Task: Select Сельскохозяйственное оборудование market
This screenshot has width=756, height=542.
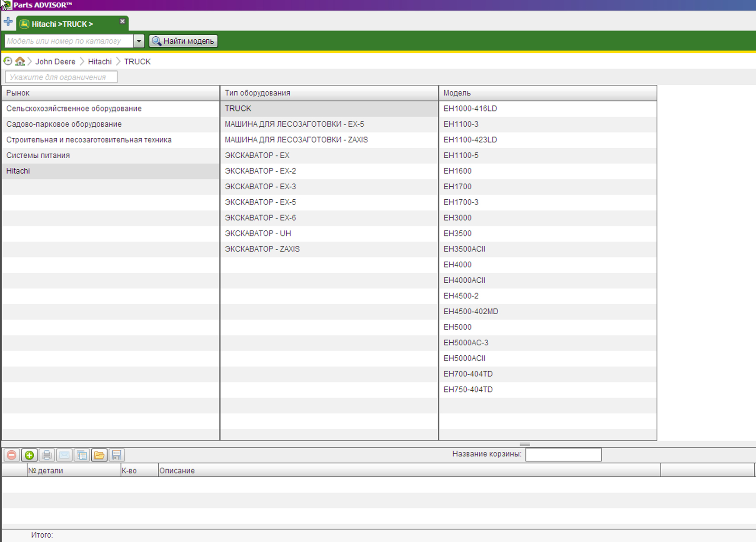Action: point(74,108)
